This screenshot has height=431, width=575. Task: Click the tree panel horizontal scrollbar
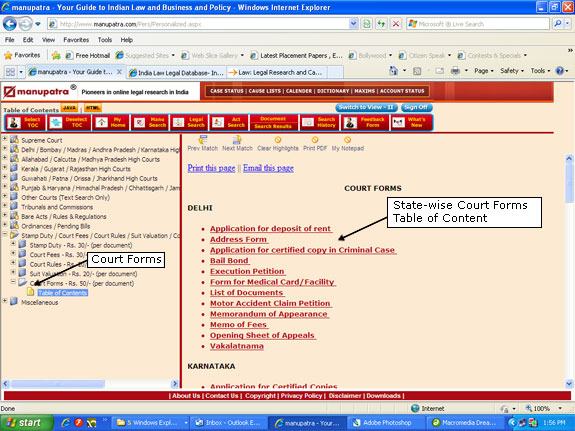90,384
